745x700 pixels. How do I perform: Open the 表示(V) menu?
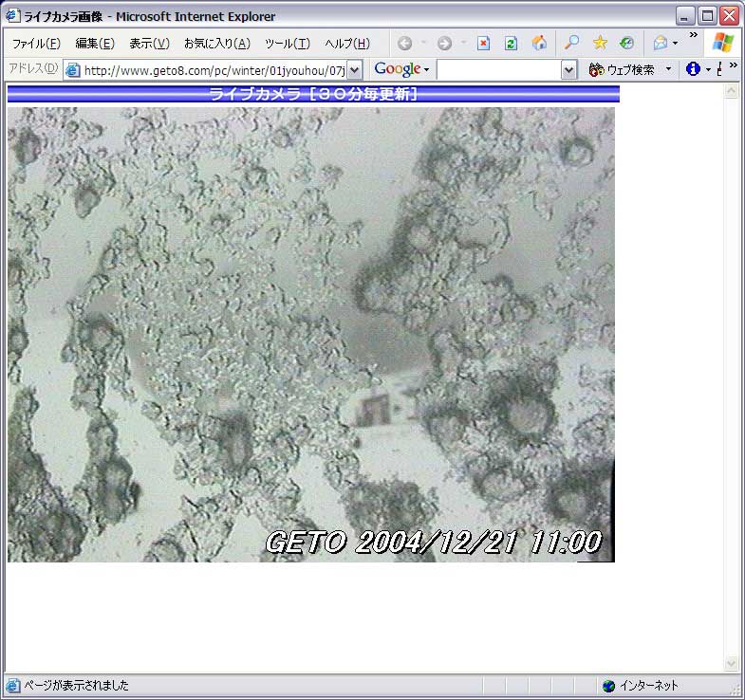(149, 44)
